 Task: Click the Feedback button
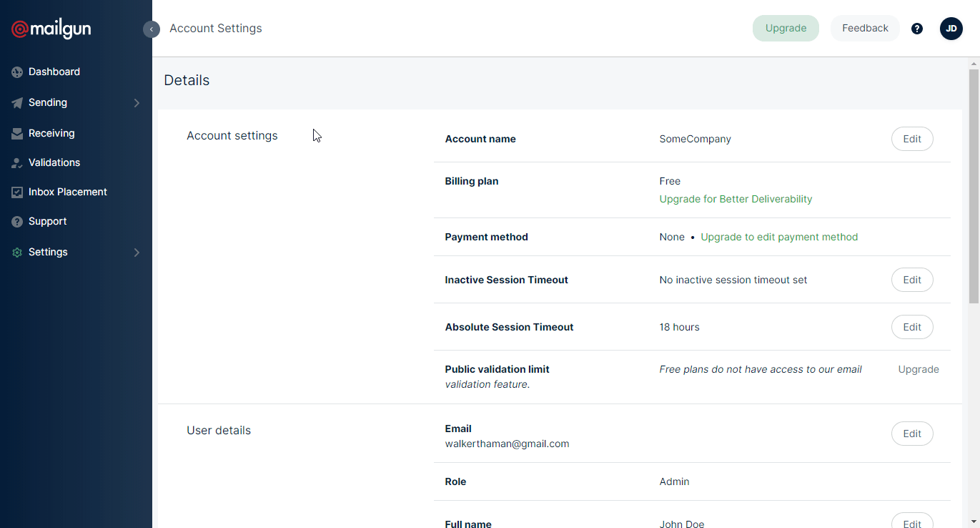(865, 29)
